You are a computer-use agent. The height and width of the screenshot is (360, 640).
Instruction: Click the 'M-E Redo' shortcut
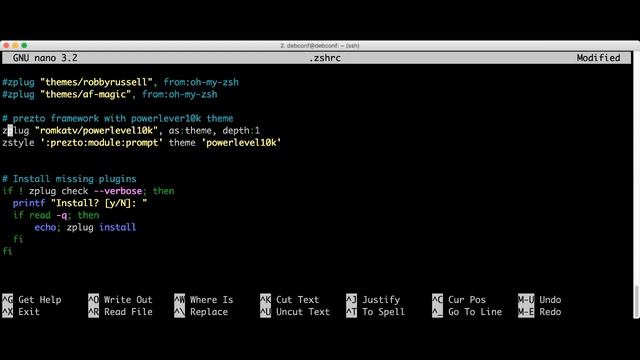(540, 312)
